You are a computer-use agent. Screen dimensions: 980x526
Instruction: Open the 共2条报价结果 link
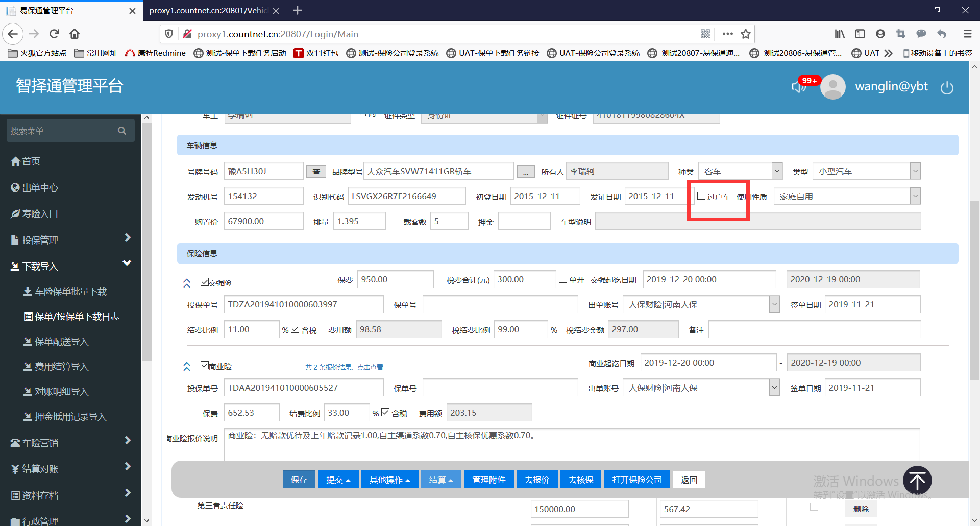344,367
